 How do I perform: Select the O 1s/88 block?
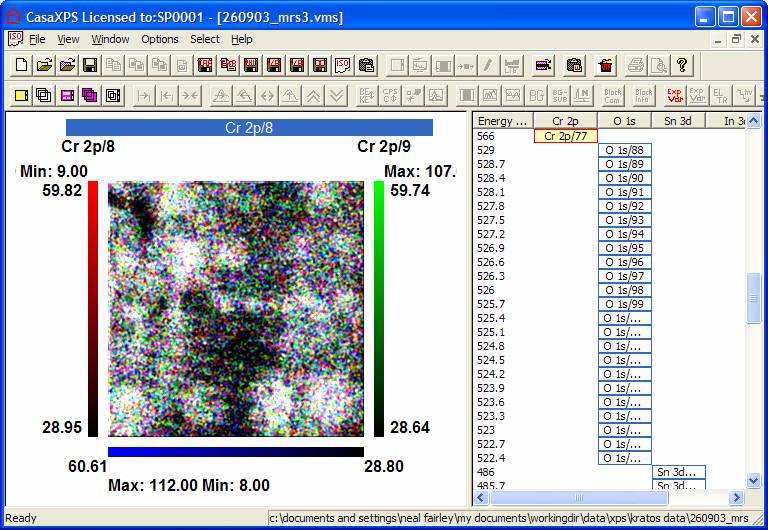coord(624,150)
